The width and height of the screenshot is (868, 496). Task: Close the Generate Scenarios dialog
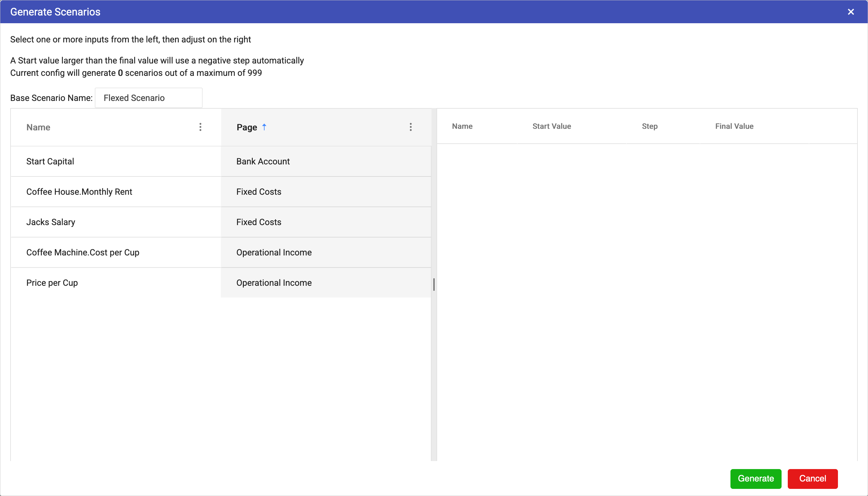point(851,12)
